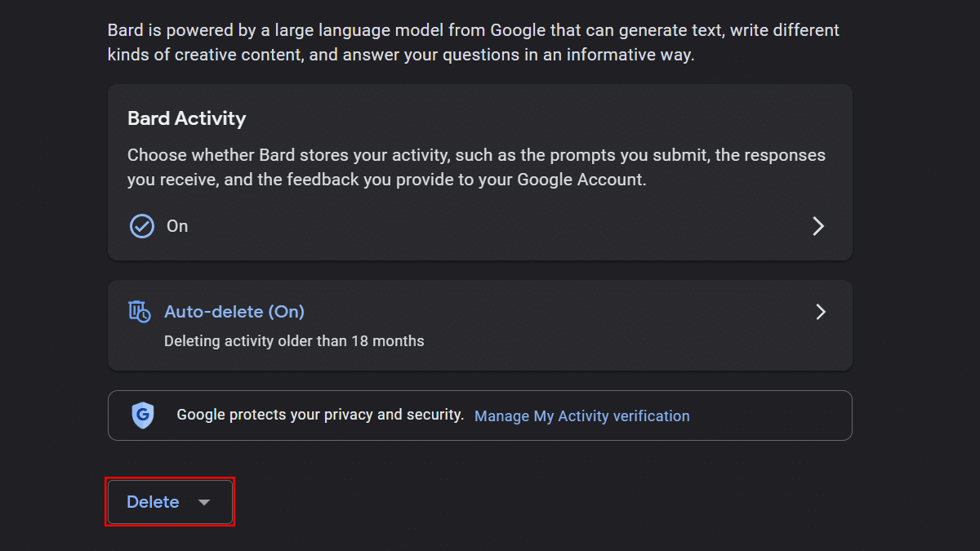Open Bard Activity via its right chevron
This screenshot has height=551, width=980.
818,226
